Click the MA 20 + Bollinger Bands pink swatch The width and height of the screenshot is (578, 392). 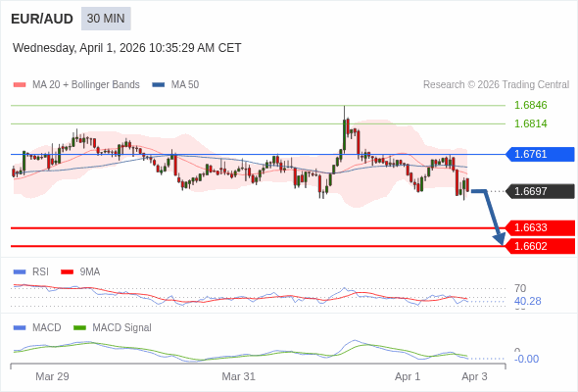point(20,85)
